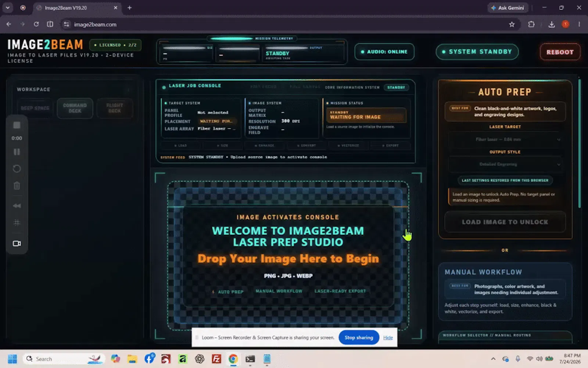Toggle the browser side panel icon

tap(50, 24)
